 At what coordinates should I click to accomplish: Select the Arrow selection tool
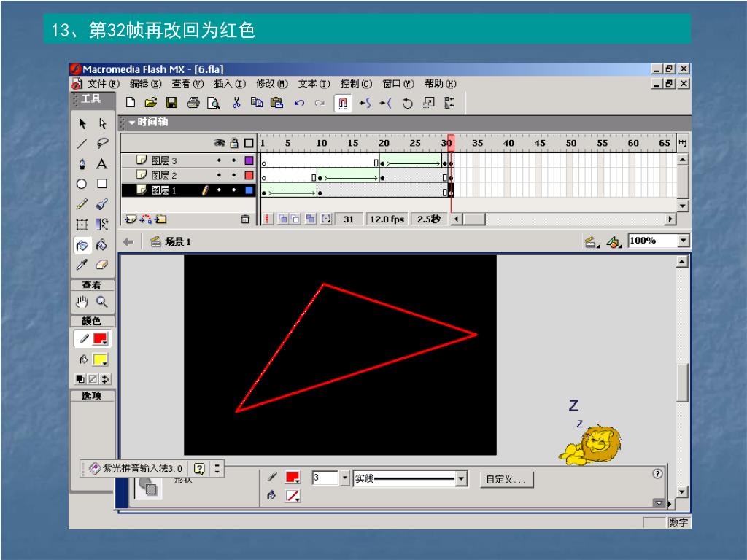click(x=82, y=123)
